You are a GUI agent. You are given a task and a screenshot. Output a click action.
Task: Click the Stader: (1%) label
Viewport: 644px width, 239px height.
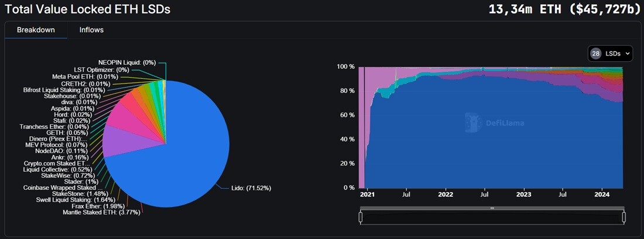81,181
